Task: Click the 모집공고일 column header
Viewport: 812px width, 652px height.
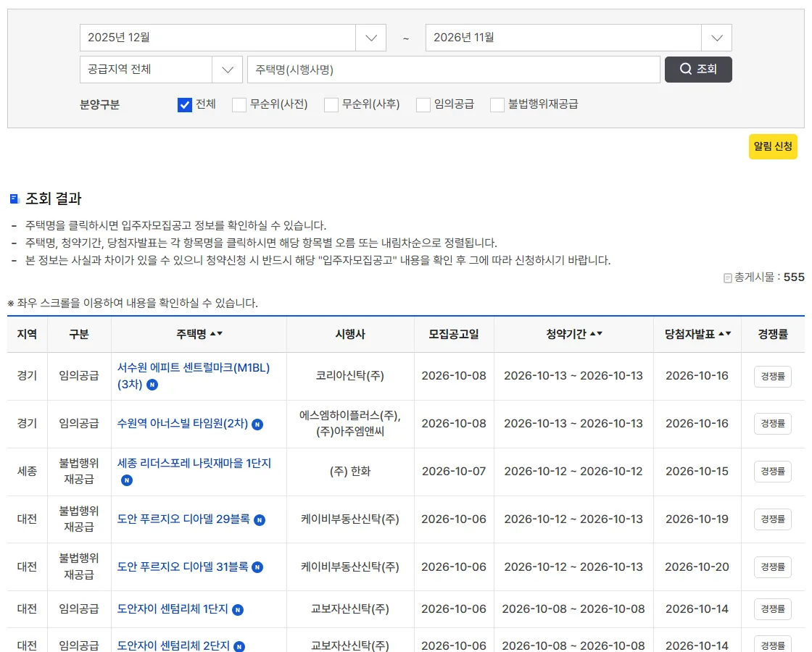Action: coord(454,334)
